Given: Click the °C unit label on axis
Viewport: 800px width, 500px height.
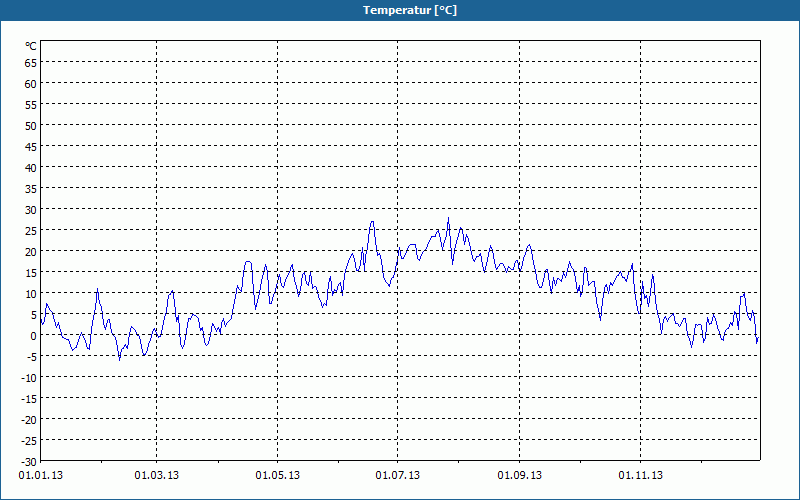Looking at the screenshot, I should click(x=31, y=46).
